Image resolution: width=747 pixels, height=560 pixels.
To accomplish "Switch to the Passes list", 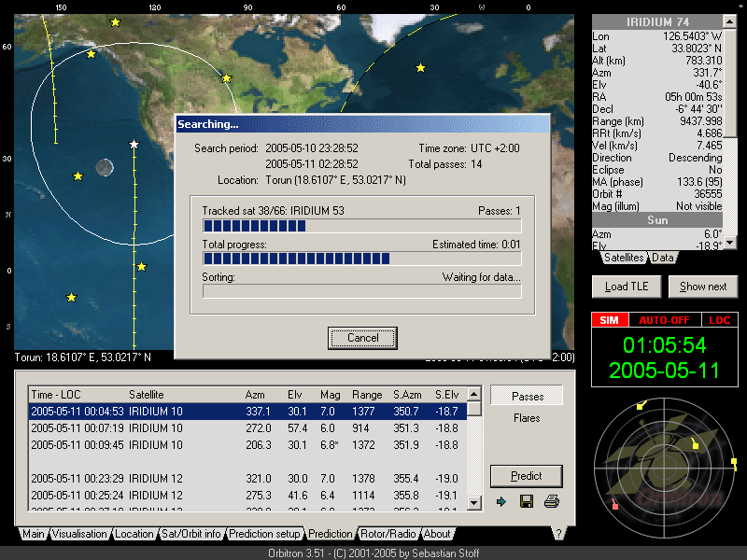I will pyautogui.click(x=527, y=396).
